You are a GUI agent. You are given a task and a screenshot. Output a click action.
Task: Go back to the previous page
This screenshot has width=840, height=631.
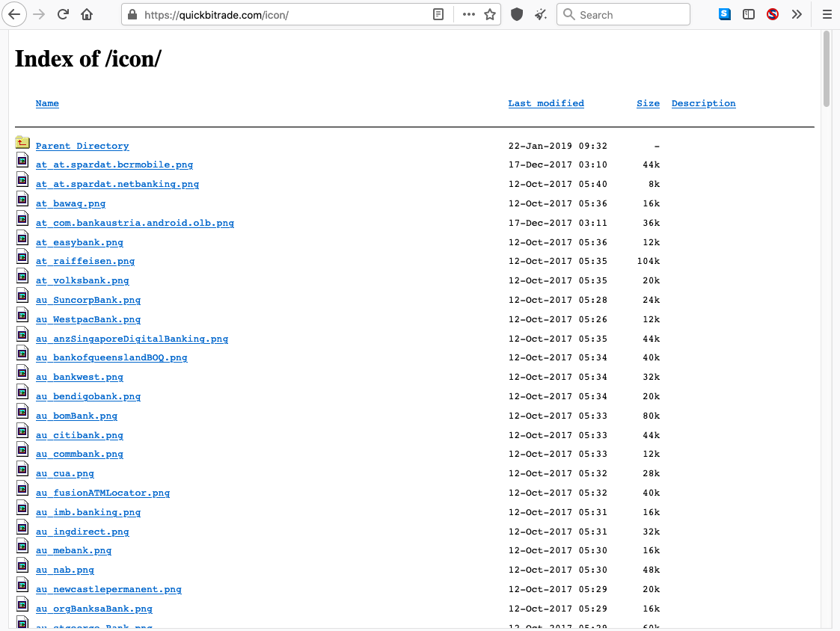click(14, 14)
